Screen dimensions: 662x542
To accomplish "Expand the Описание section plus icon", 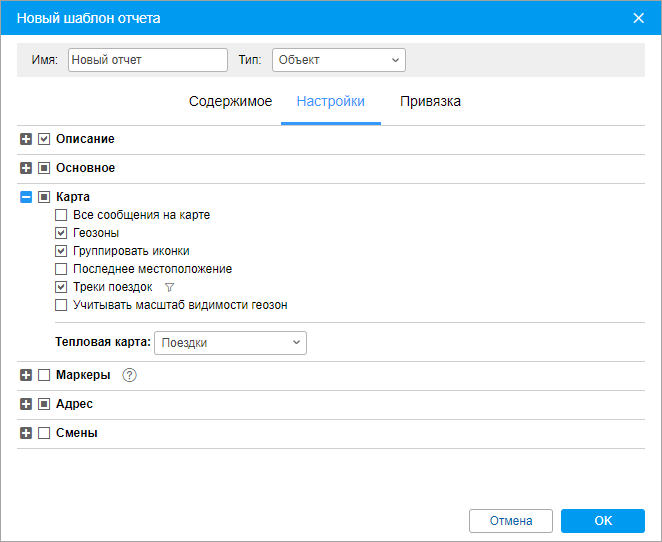I will (x=26, y=139).
